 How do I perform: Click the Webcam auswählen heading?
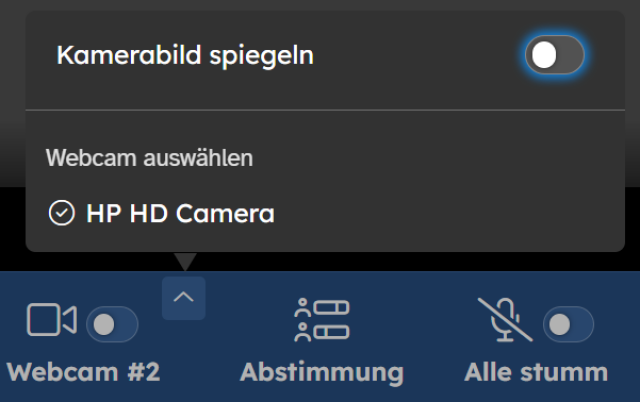pyautogui.click(x=149, y=158)
